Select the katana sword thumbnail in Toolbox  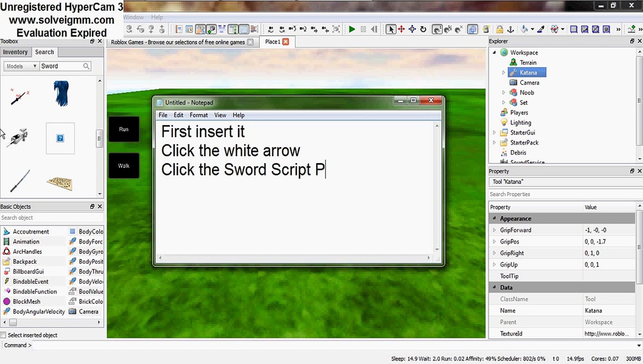coord(20,181)
